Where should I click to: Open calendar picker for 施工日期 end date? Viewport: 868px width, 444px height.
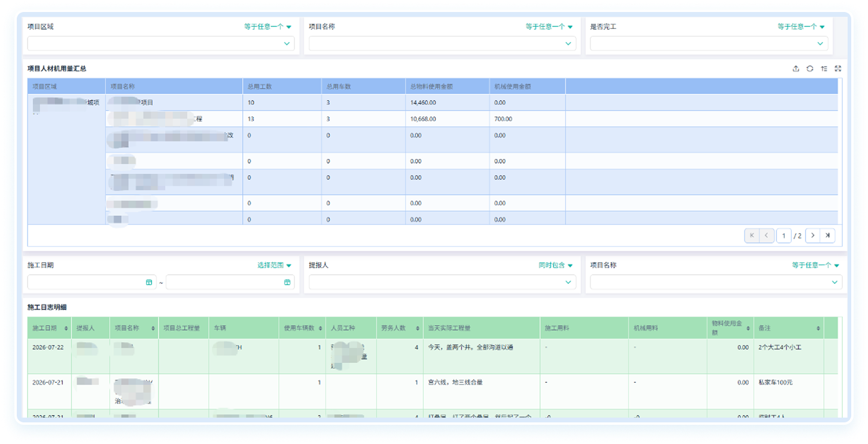click(x=287, y=282)
